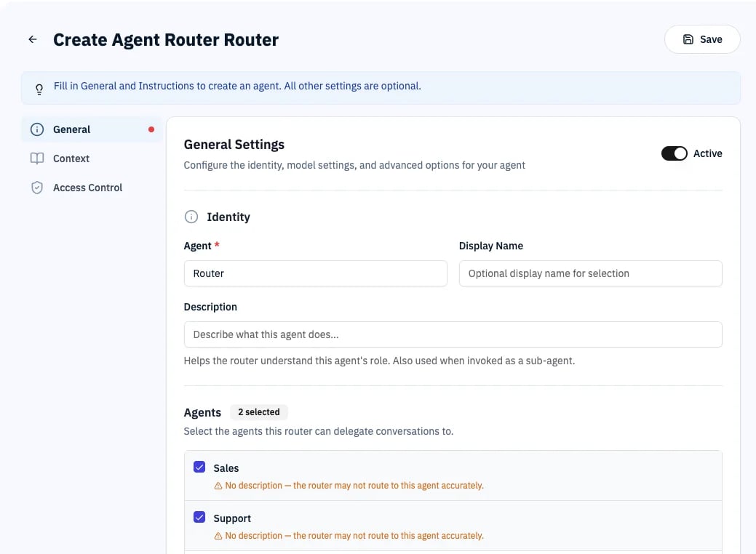Click the 'Identity' heading text
Screen dimensions: 756x554
click(228, 217)
